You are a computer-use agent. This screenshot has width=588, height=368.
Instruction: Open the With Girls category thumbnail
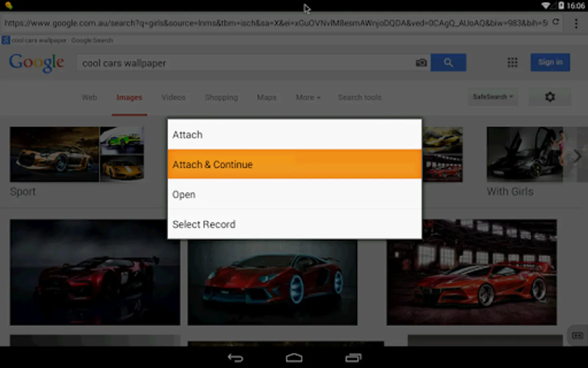click(525, 154)
